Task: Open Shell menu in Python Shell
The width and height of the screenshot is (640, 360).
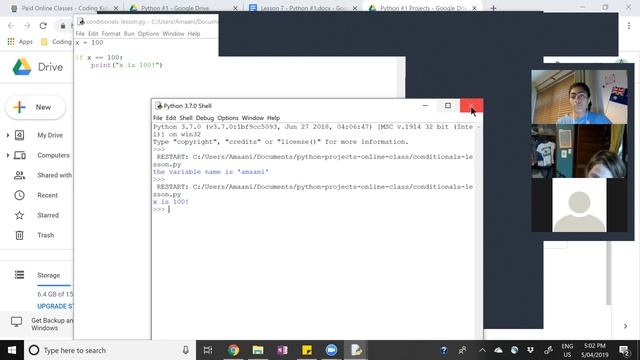Action: [x=186, y=118]
